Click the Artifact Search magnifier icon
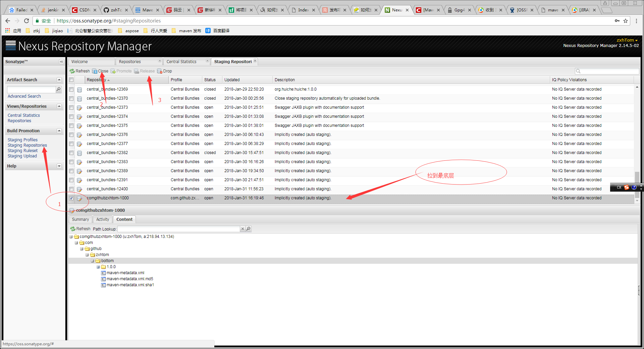This screenshot has height=349, width=644. coord(59,89)
